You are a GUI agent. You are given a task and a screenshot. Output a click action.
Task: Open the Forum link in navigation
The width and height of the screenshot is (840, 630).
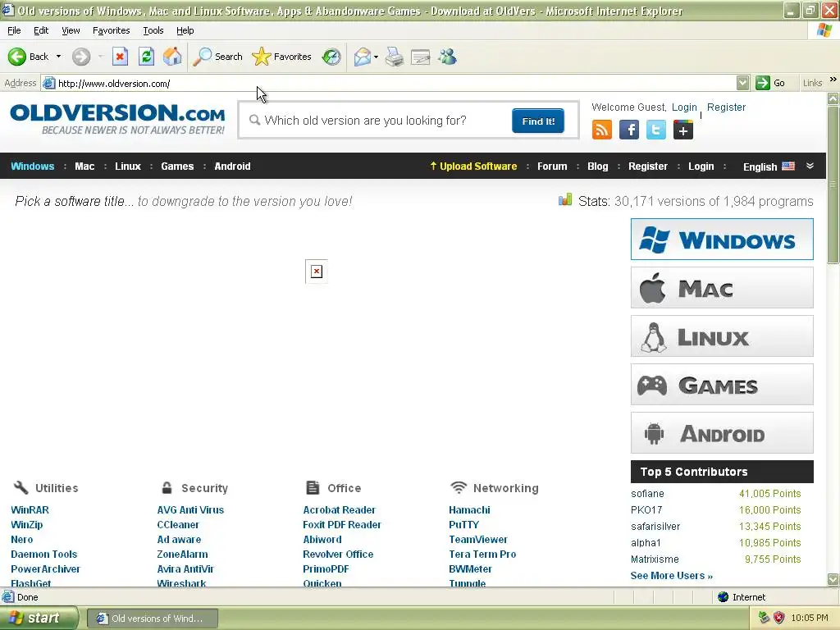point(552,166)
